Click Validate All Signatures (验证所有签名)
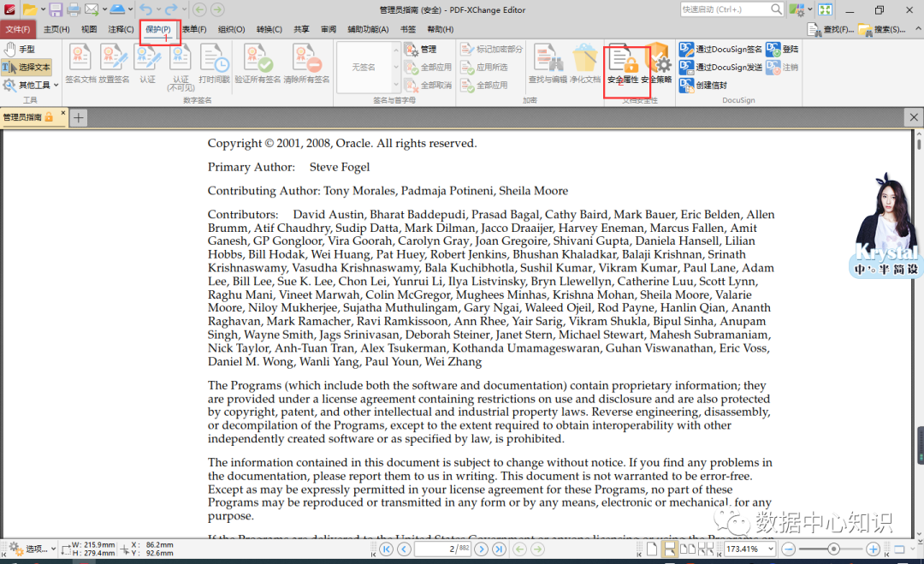The width and height of the screenshot is (924, 564). 258,63
